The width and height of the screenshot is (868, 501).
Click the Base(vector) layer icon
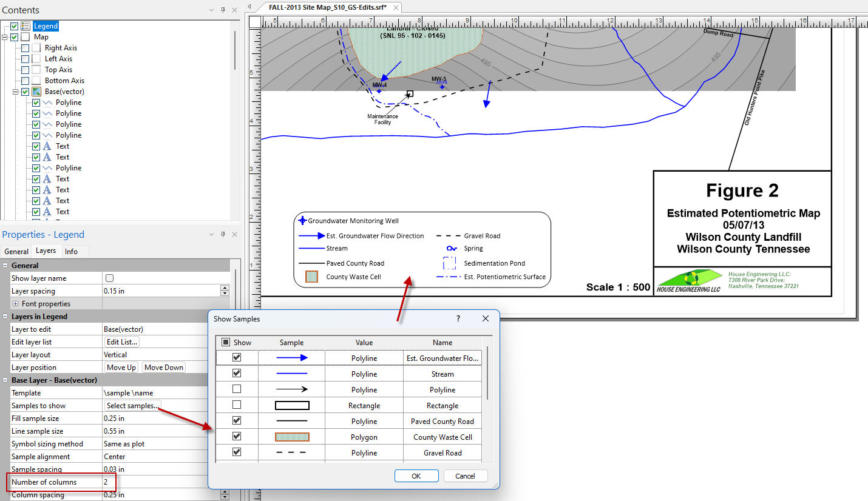pyautogui.click(x=36, y=92)
